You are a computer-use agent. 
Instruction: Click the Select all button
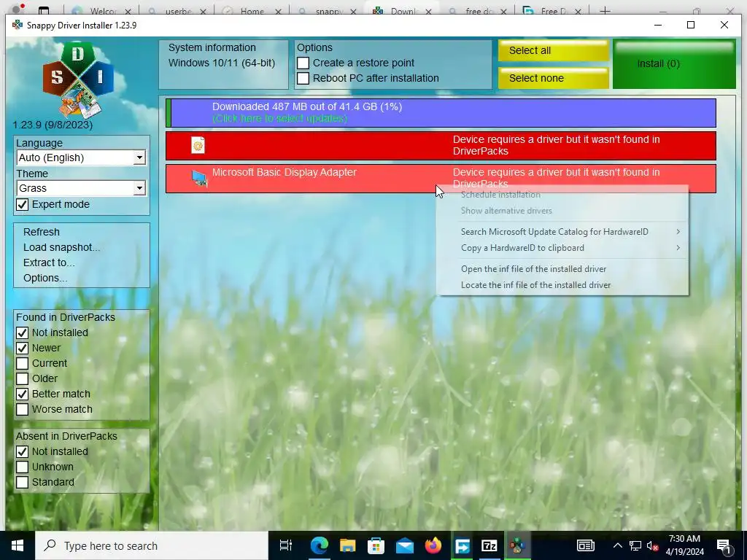pyautogui.click(x=554, y=50)
